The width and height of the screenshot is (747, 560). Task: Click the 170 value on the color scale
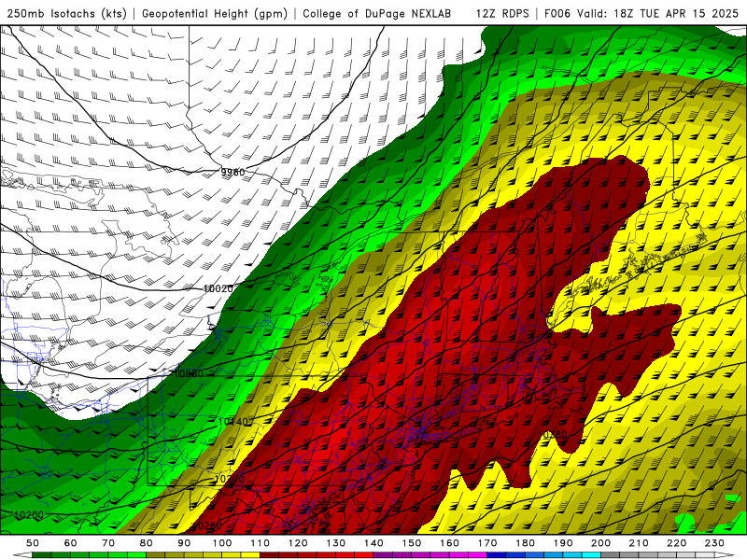[x=487, y=543]
